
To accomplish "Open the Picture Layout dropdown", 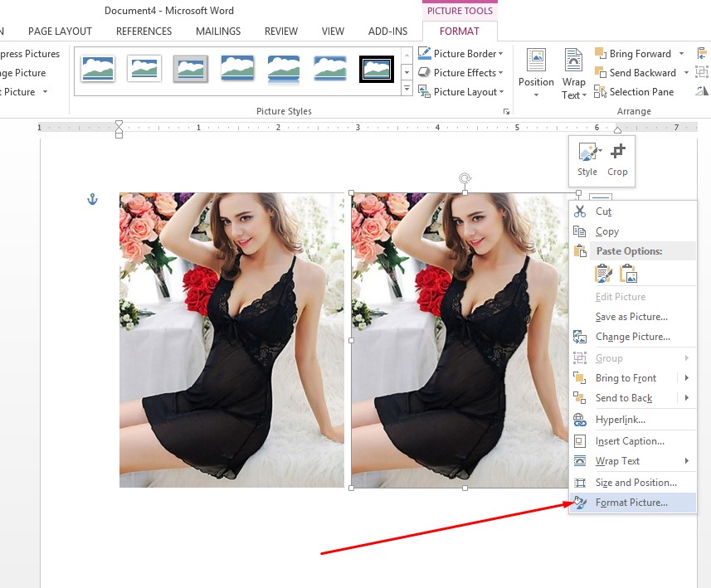I will click(460, 91).
